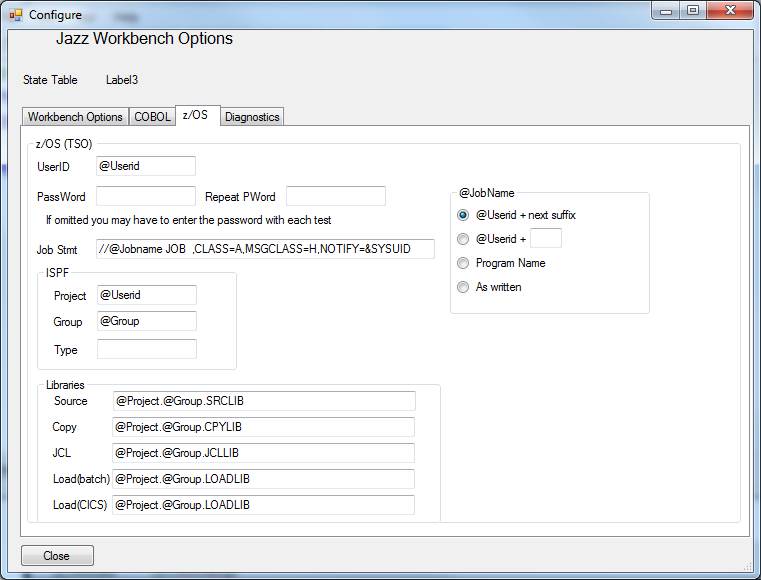The width and height of the screenshot is (761, 580).
Task: Choose the 'As written' radio option
Action: pos(489,287)
